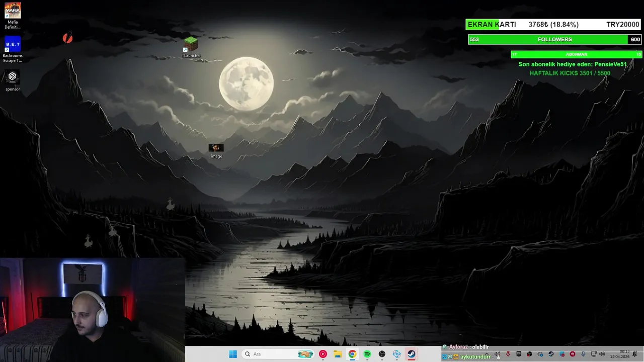Image resolution: width=644 pixels, height=362 pixels.
Task: Open the network status tray icon
Action: [x=594, y=354]
